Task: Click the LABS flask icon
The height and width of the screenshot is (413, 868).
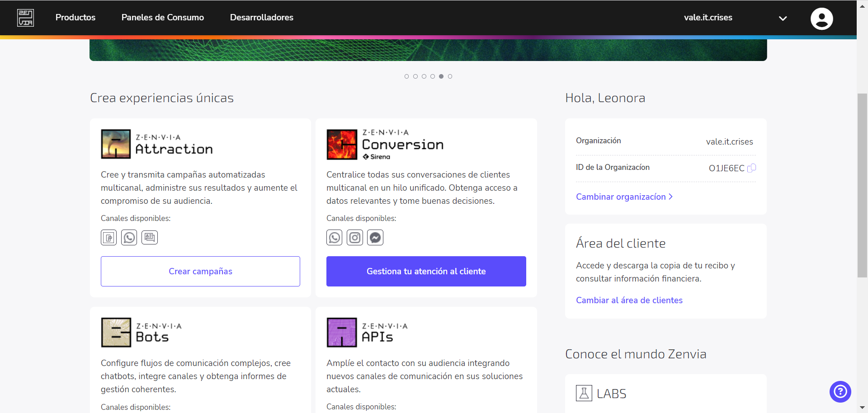Action: (x=584, y=393)
